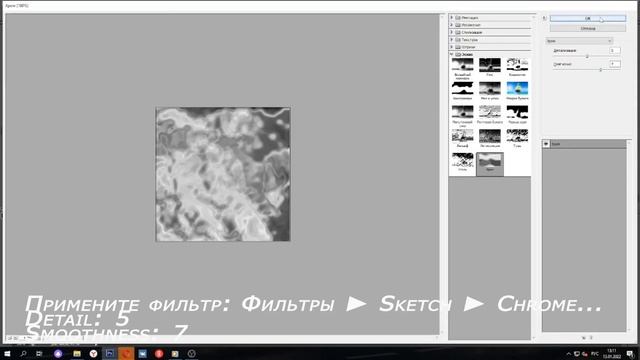The image size is (640, 360).
Task: Switch to Photoshop on the taskbar
Action: (x=109, y=353)
